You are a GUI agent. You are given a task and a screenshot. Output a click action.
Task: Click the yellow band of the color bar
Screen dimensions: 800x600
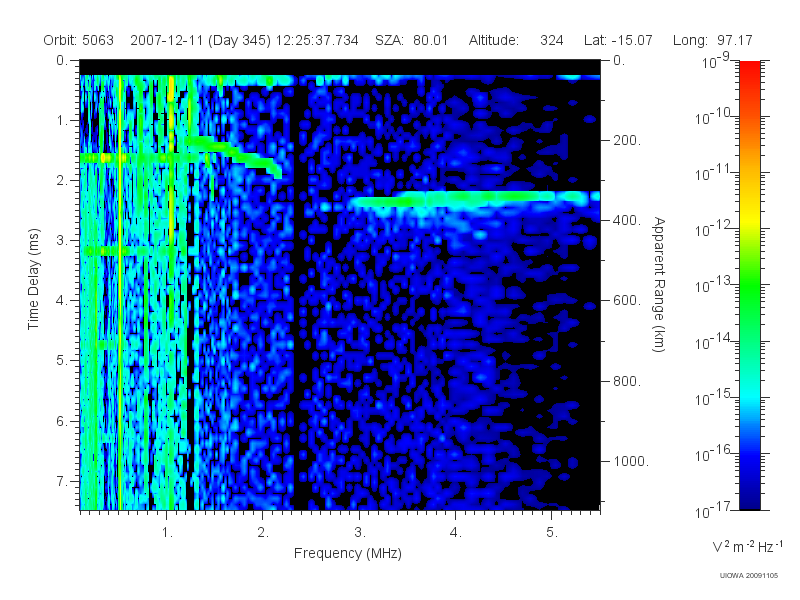(x=749, y=219)
